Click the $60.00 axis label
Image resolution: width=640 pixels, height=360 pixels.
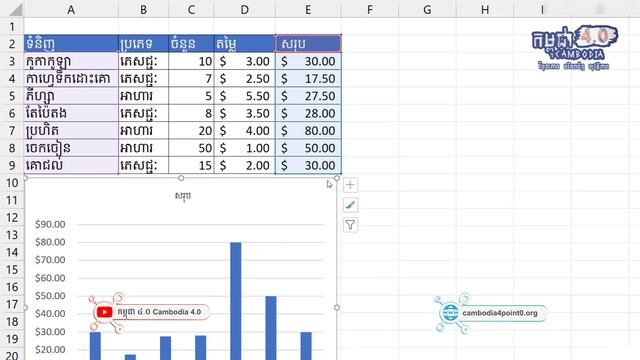click(50, 278)
